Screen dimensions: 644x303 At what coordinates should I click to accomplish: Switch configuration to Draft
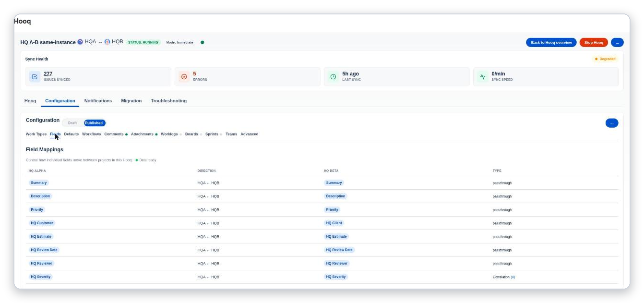click(x=72, y=123)
